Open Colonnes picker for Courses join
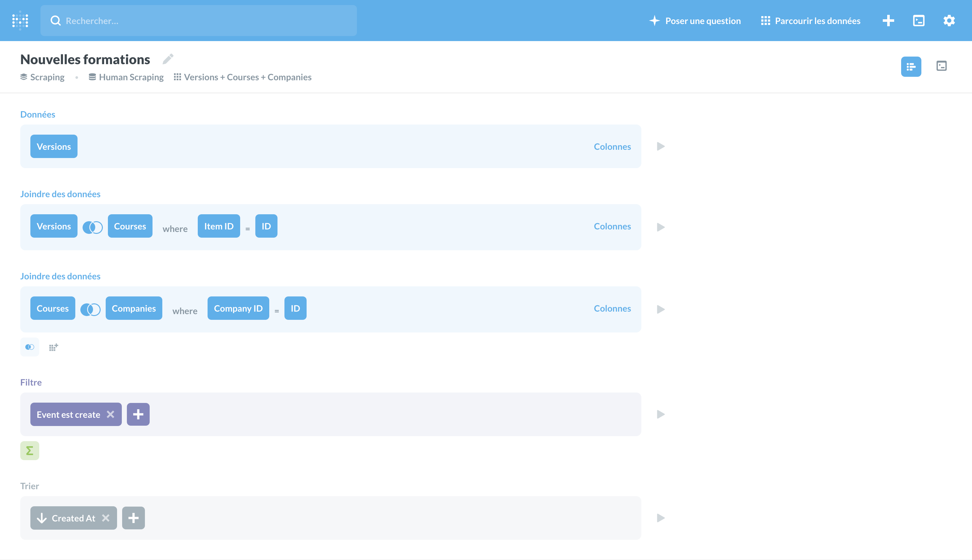The image size is (972, 560). tap(612, 226)
